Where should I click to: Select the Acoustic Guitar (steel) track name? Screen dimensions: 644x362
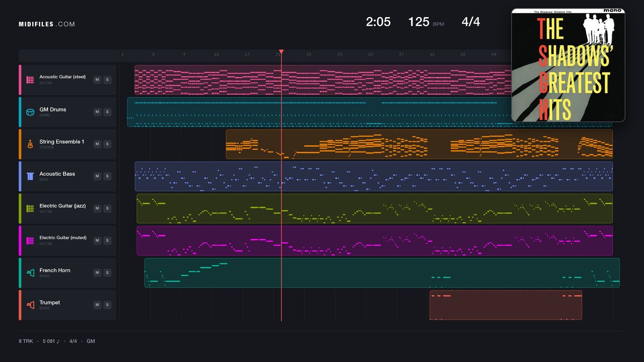click(x=63, y=77)
